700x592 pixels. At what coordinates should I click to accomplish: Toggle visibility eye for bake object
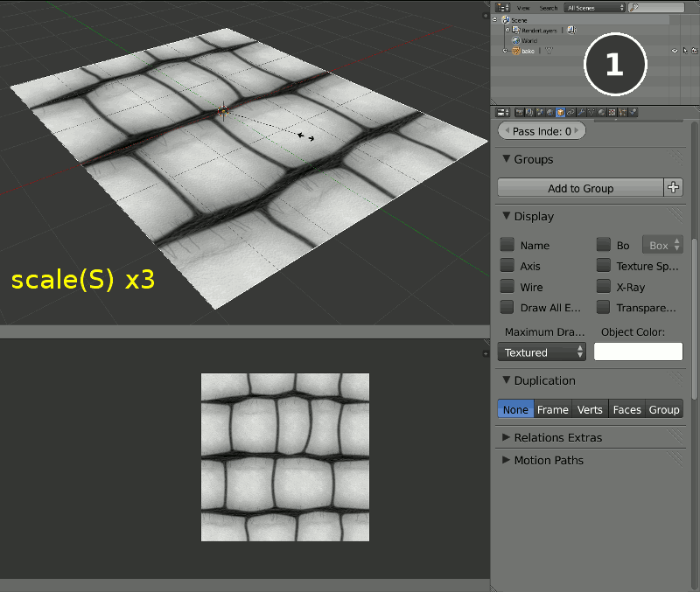[x=674, y=51]
